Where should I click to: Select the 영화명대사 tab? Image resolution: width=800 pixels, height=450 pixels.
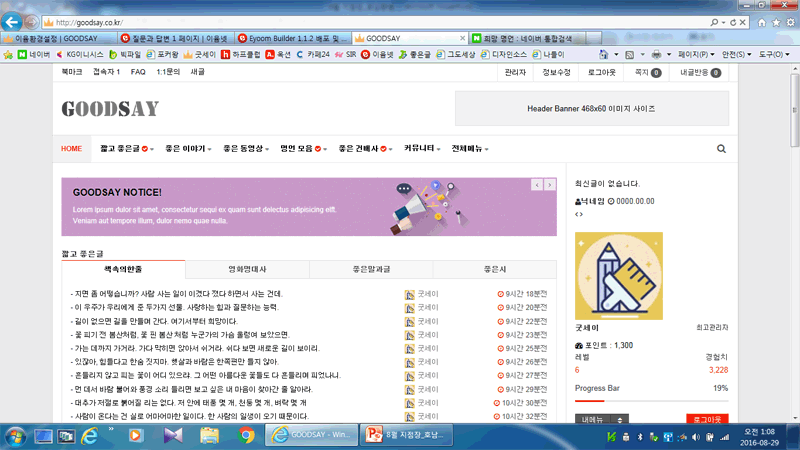point(247,269)
